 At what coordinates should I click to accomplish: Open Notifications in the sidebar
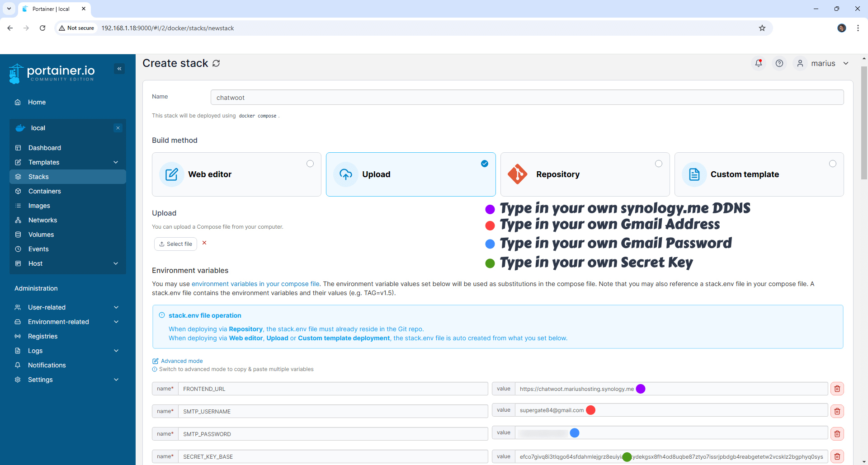(x=68, y=365)
